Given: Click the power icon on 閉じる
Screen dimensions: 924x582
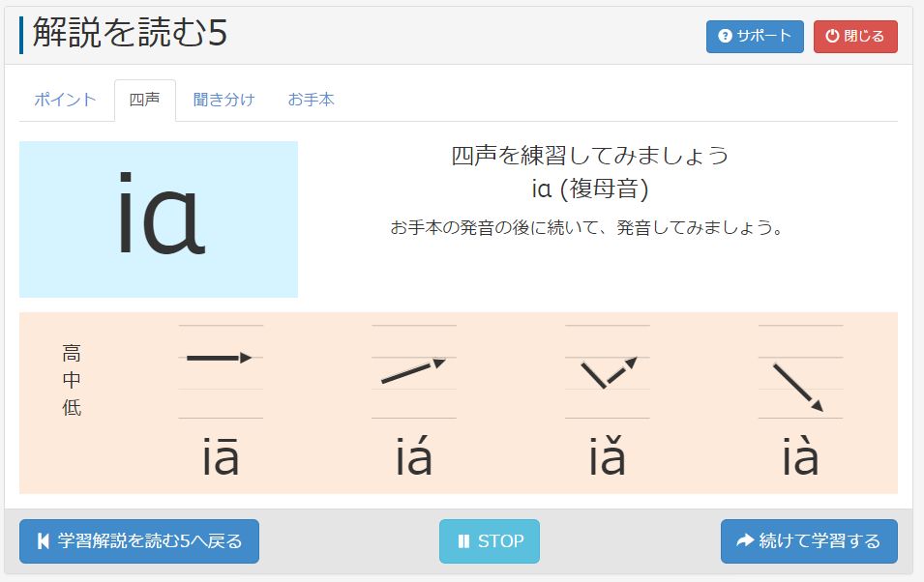Looking at the screenshot, I should click(832, 37).
